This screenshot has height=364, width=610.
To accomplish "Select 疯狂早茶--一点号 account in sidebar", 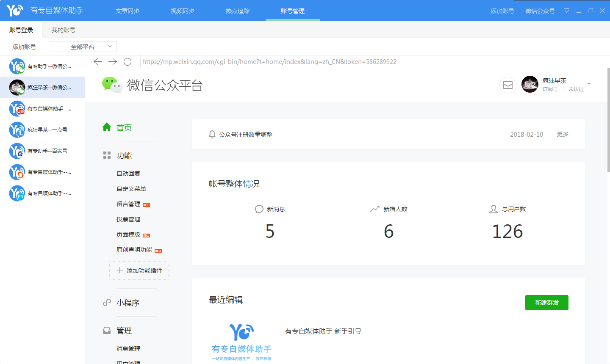I will [42, 130].
